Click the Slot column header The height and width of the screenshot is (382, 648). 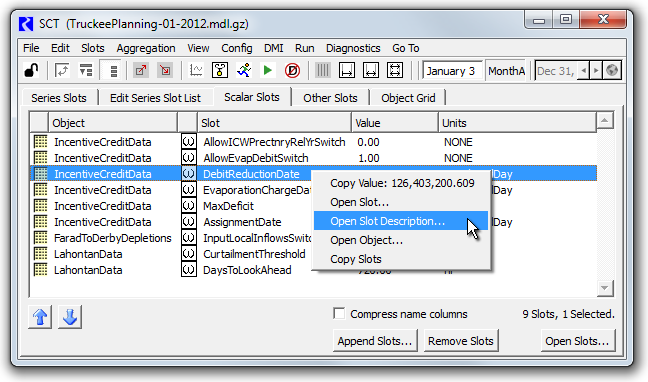[274, 122]
